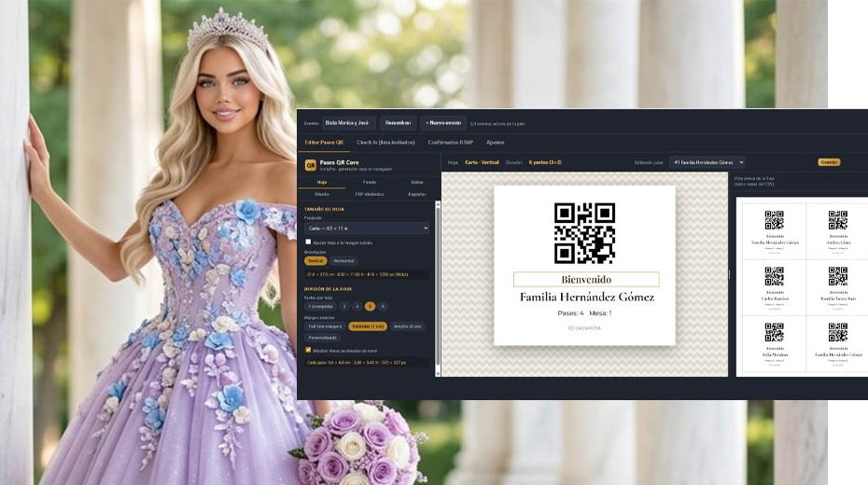Click the Andrea López pass in the sheet preview

point(838,230)
